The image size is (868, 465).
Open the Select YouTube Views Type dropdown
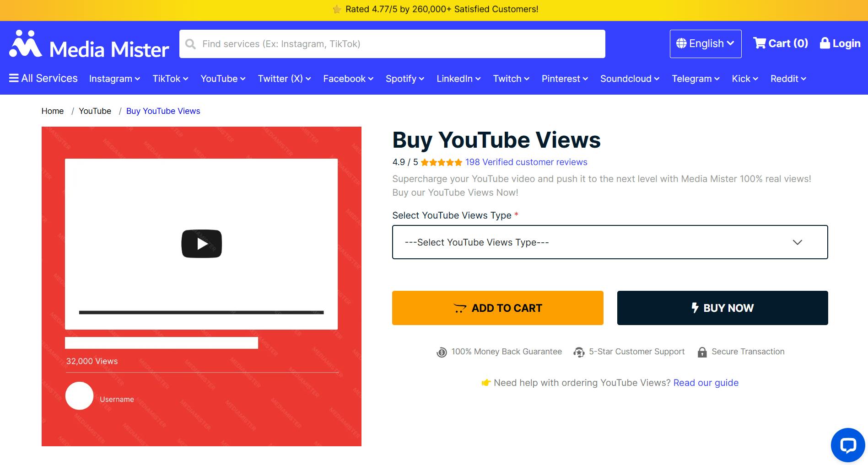point(609,242)
